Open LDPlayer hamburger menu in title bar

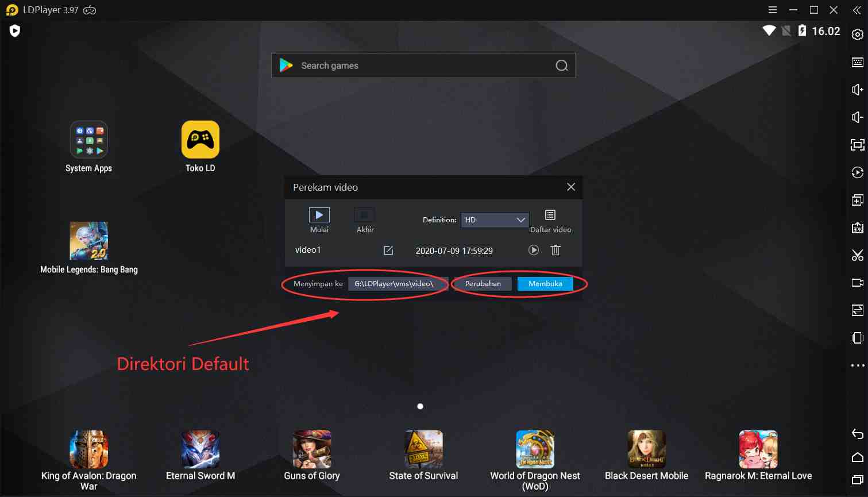tap(773, 10)
